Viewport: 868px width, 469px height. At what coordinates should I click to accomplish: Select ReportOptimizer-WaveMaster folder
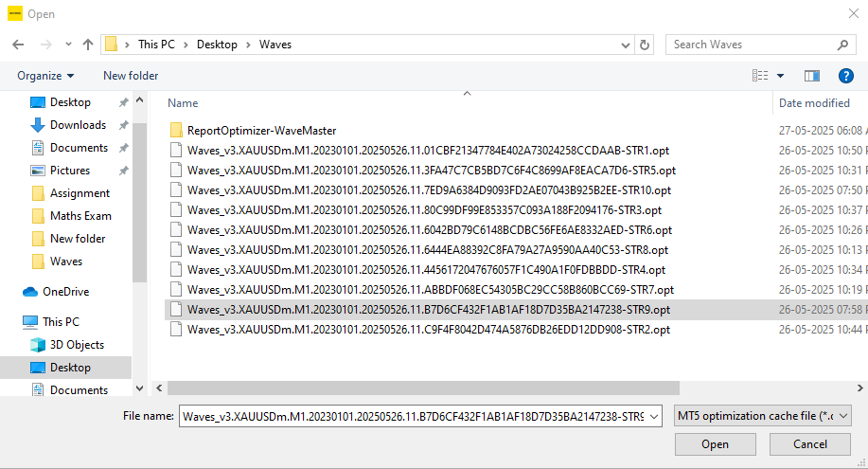pyautogui.click(x=261, y=131)
